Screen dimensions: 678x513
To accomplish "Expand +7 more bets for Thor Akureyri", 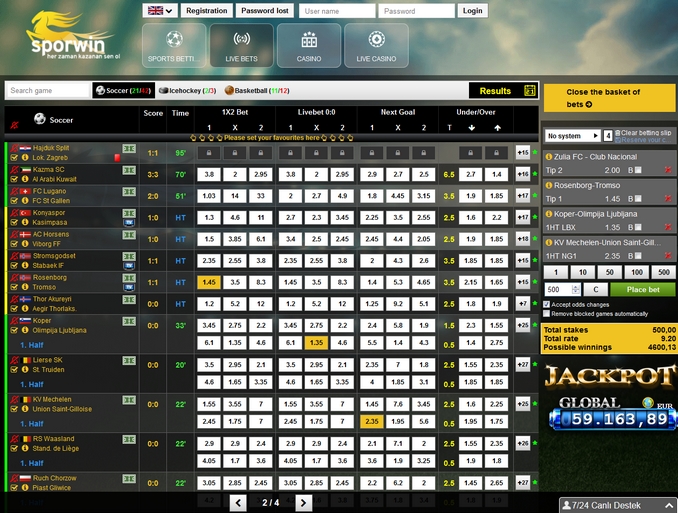I will 523,304.
